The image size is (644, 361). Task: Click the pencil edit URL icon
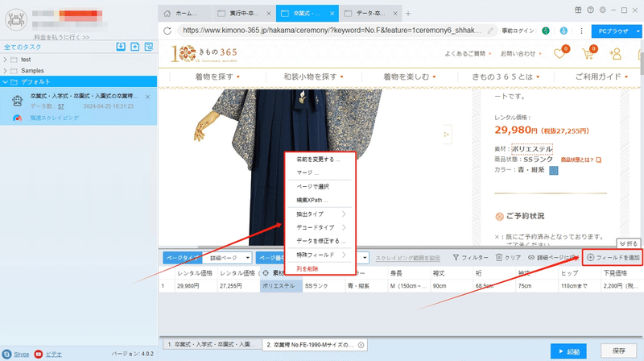pyautogui.click(x=490, y=31)
